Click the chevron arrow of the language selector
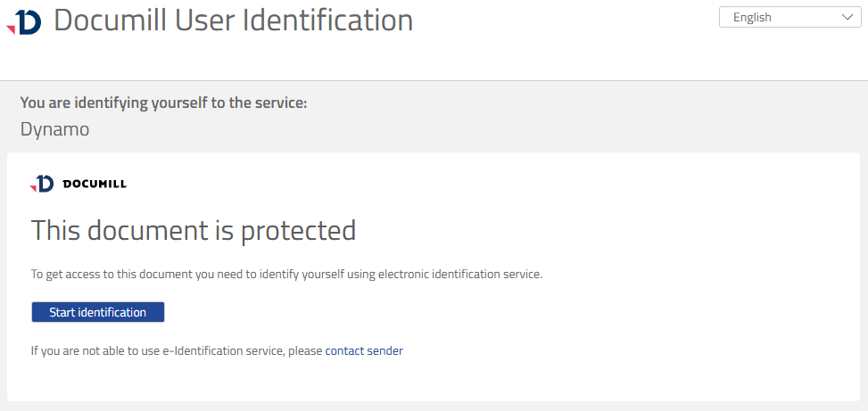The height and width of the screenshot is (411, 868). click(847, 17)
